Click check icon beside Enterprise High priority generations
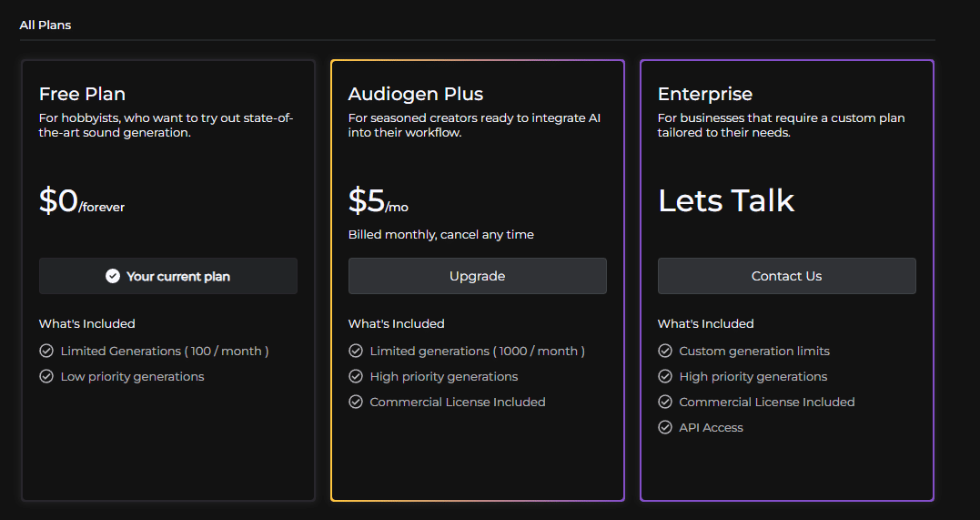 click(665, 376)
